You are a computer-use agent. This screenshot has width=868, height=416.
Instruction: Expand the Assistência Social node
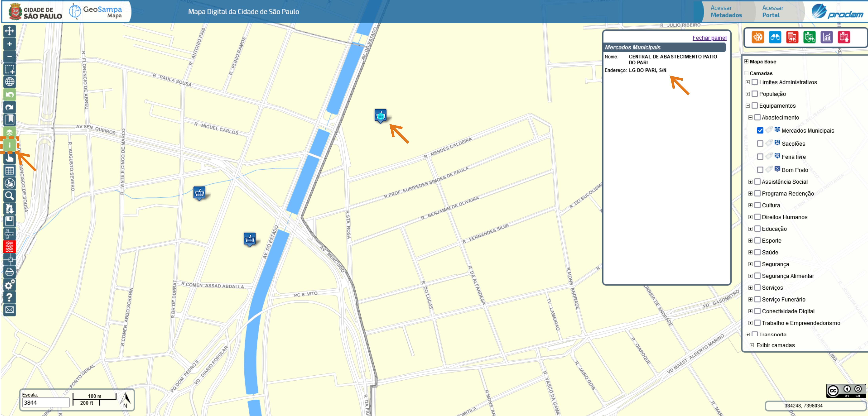[x=750, y=182]
